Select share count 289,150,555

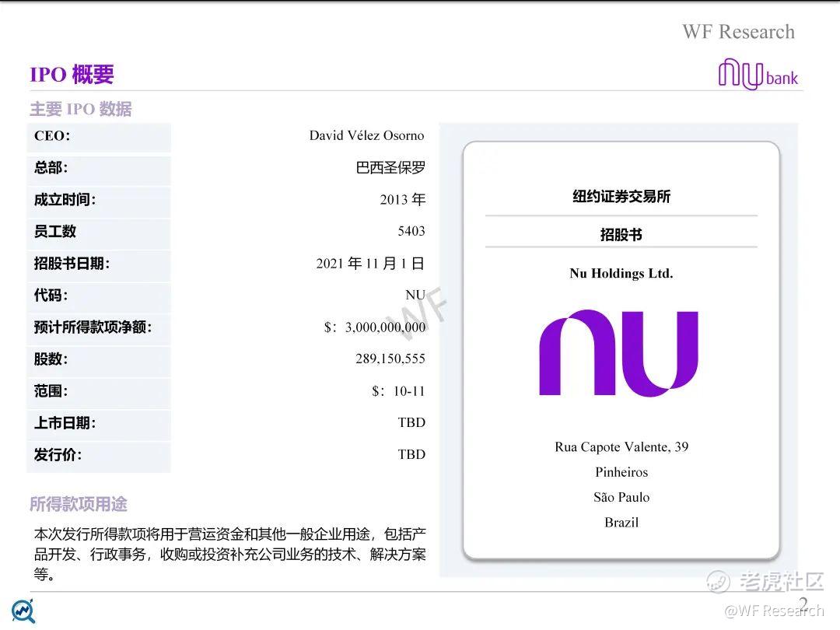pyautogui.click(x=390, y=359)
